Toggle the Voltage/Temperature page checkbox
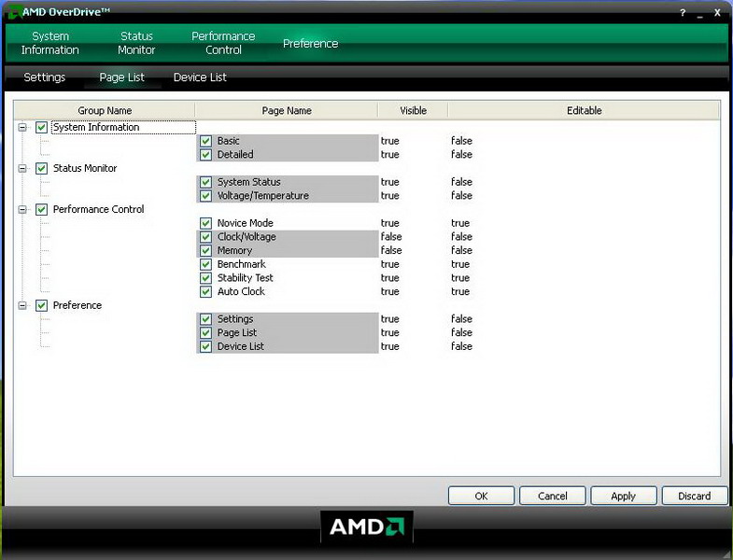The image size is (733, 560). coord(205,196)
